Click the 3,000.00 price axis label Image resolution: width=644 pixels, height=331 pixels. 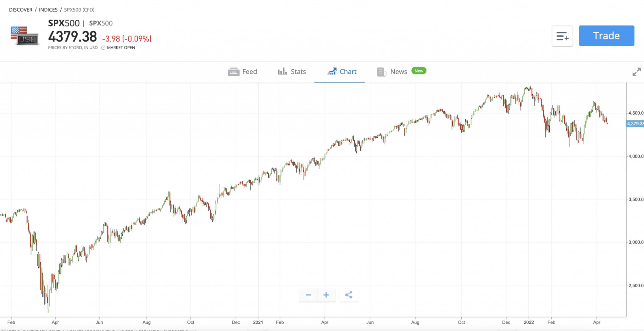[636, 242]
